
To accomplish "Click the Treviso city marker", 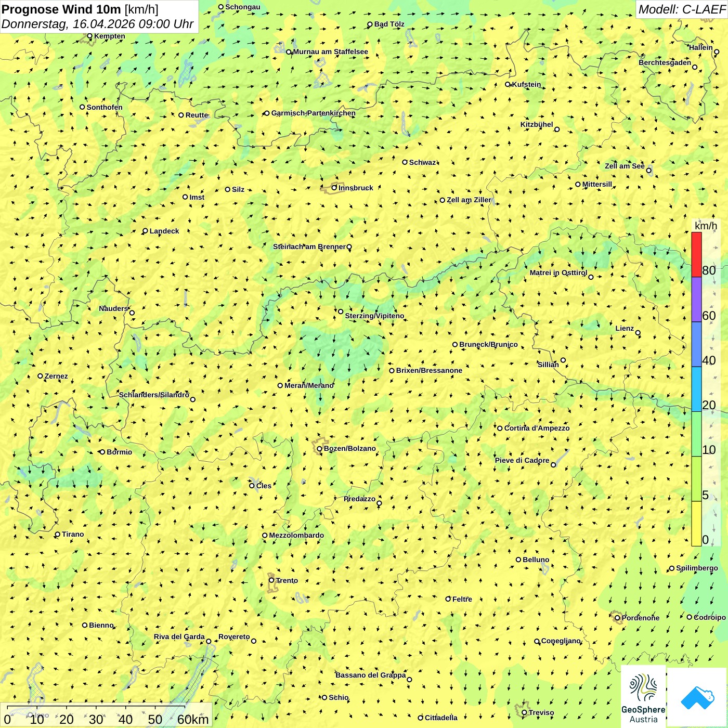I will click(525, 713).
